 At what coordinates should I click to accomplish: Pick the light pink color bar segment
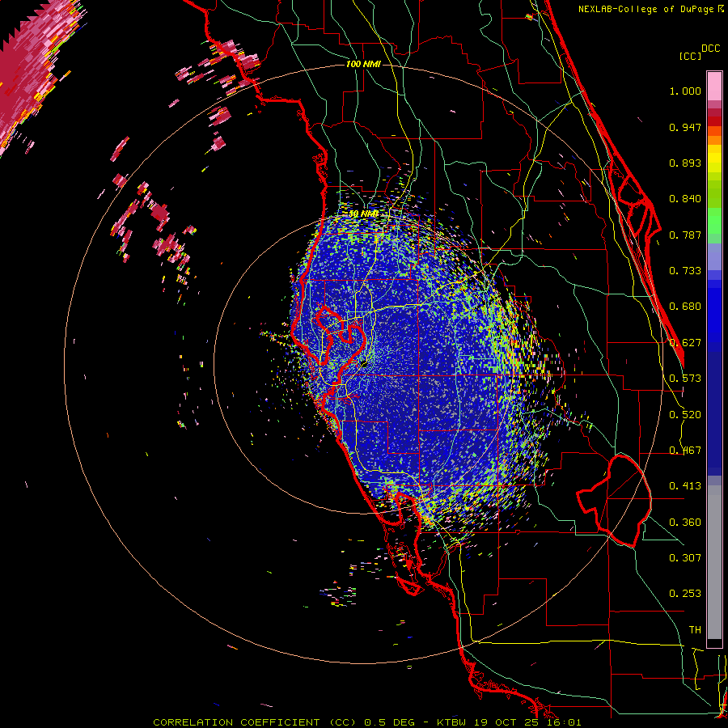point(714,86)
